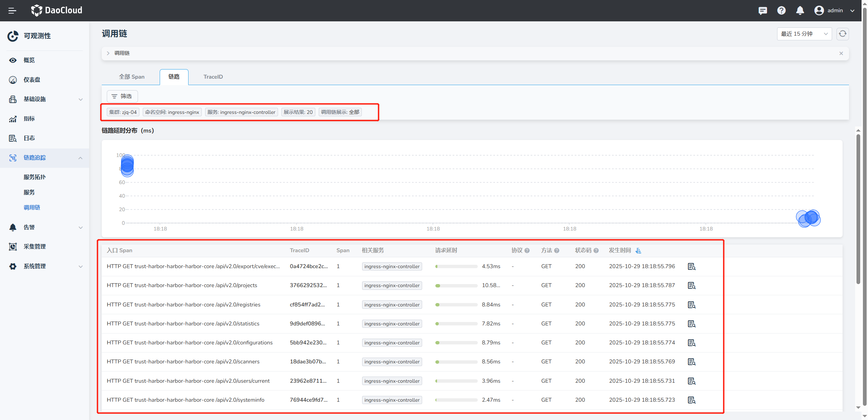868x420 pixels.
Task: Open 日志 (Logs) from the sidebar
Action: (29, 138)
